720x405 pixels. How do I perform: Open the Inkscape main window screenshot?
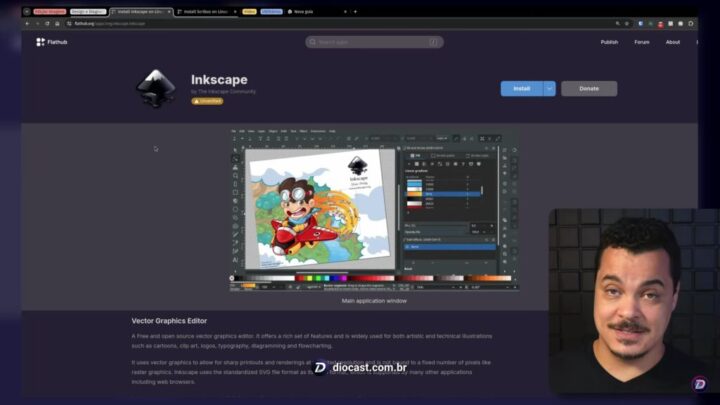(x=374, y=210)
